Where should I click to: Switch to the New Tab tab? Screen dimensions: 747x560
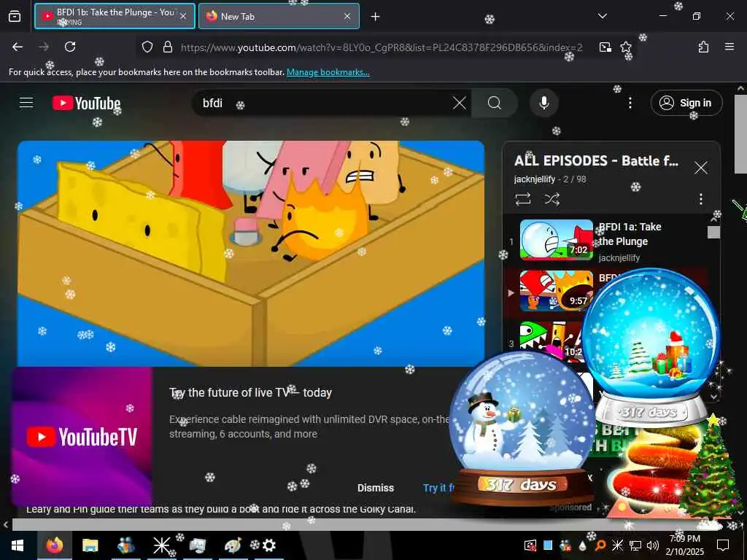pos(279,16)
